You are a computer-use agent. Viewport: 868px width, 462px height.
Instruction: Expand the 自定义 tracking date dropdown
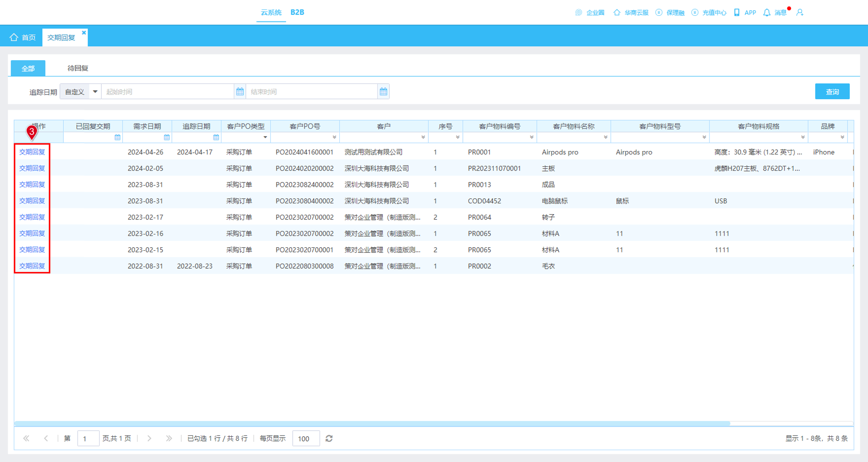coord(95,92)
